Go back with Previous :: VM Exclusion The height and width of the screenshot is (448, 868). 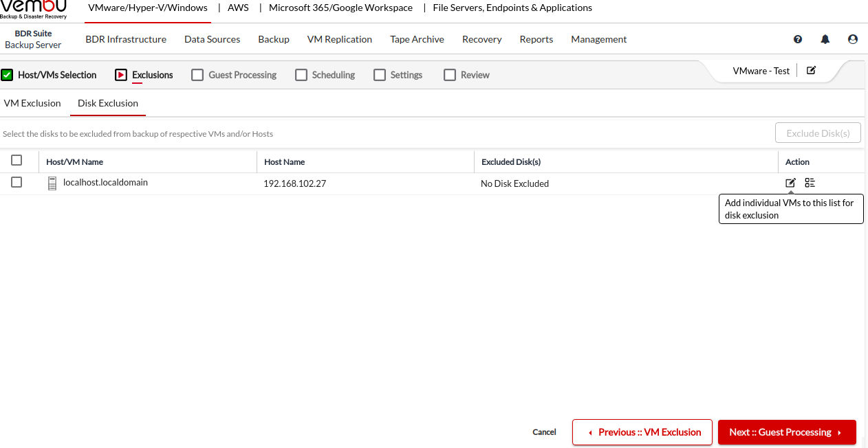(642, 432)
